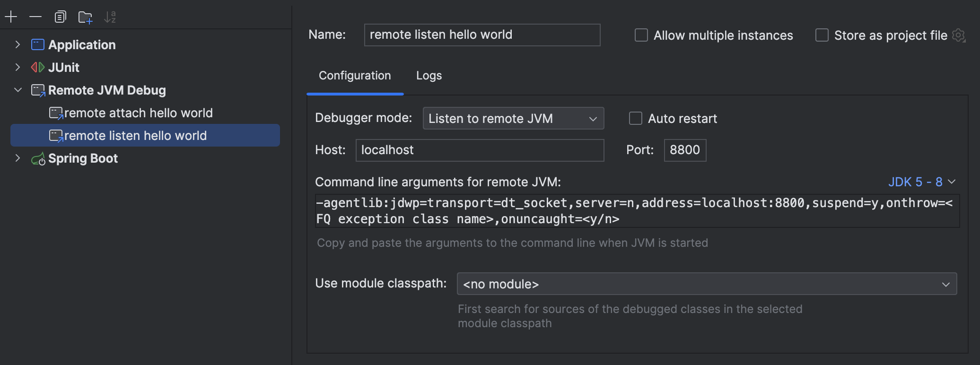Select remote attach hello world configuration

click(138, 113)
